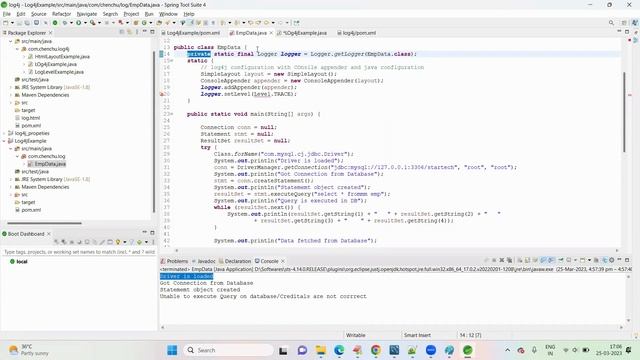Open the Windows Start menu
640x360 pixels.
tap(172, 350)
